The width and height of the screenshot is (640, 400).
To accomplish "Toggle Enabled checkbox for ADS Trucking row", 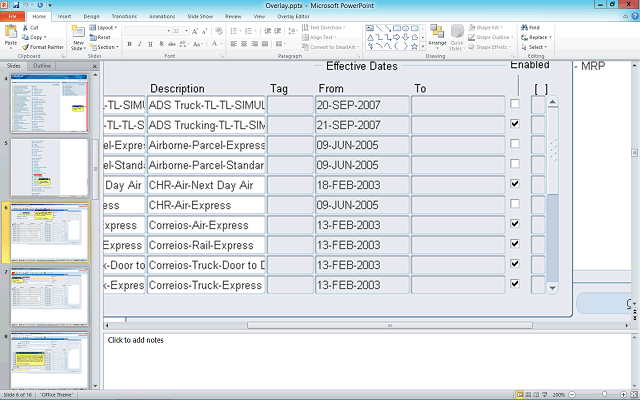I will (514, 124).
